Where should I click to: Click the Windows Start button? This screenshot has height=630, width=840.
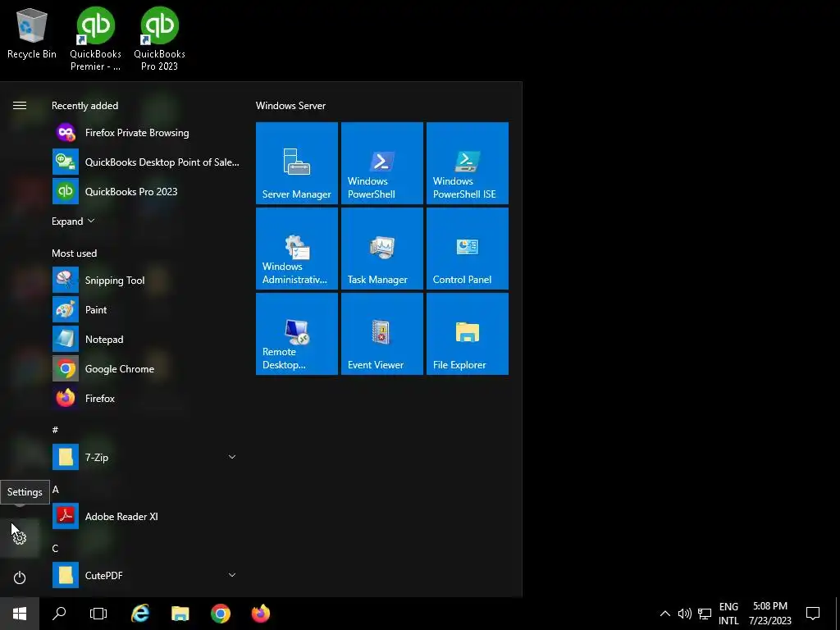(x=20, y=614)
